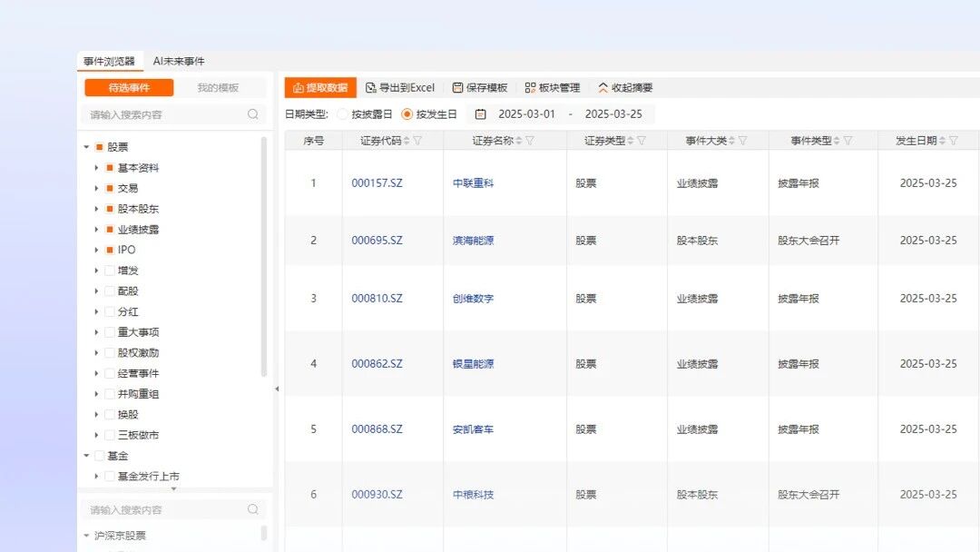Check the 增发 checkbox
The image size is (980, 552).
[110, 271]
